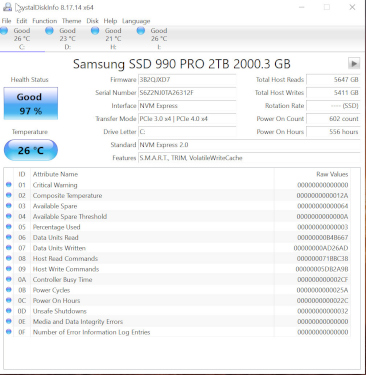The width and height of the screenshot is (366, 375).
Task: Click raw value 000000000012A
Action: pyautogui.click(x=322, y=196)
